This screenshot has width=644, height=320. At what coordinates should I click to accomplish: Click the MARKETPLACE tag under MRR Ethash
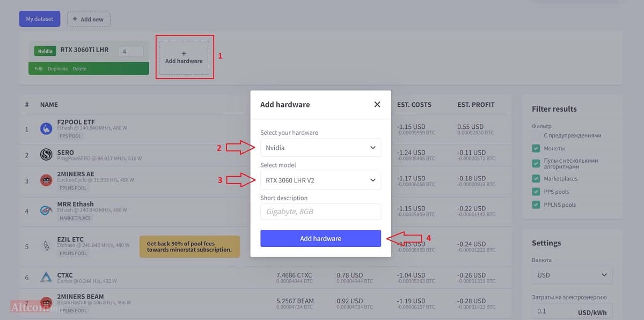(x=75, y=219)
